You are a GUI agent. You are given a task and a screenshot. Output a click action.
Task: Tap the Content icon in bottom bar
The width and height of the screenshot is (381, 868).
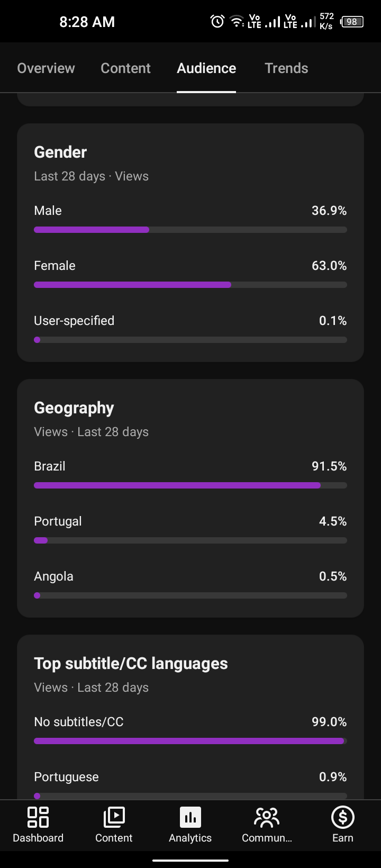(114, 817)
